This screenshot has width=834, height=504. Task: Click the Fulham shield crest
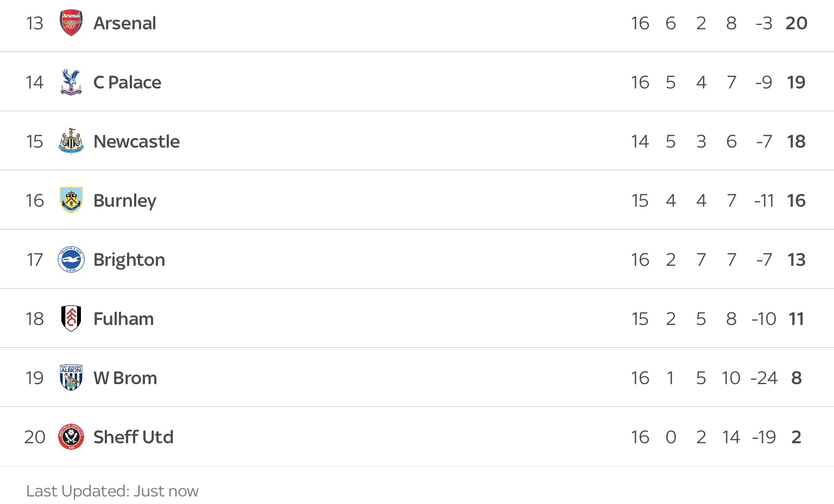(71, 318)
